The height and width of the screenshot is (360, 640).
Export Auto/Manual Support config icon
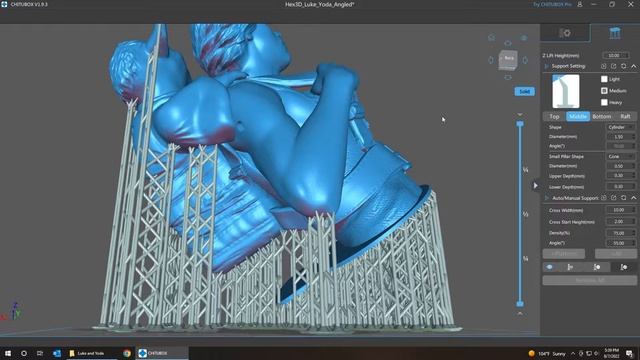tap(613, 198)
